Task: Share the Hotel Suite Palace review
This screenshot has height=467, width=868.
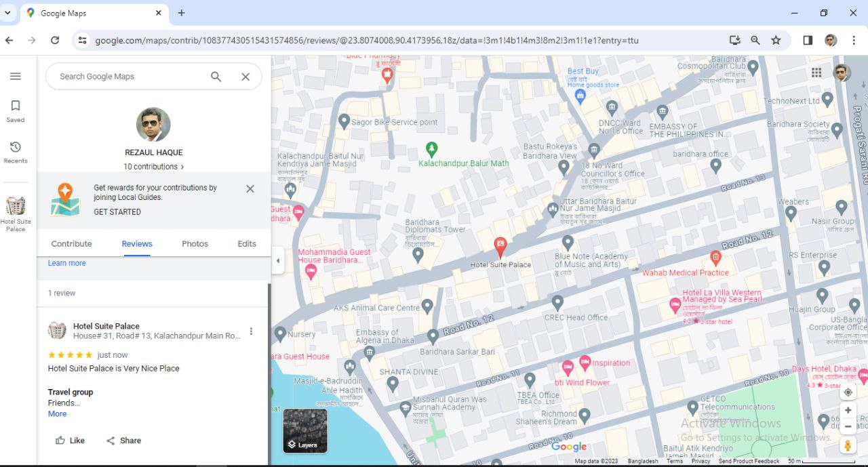Action: tap(123, 441)
